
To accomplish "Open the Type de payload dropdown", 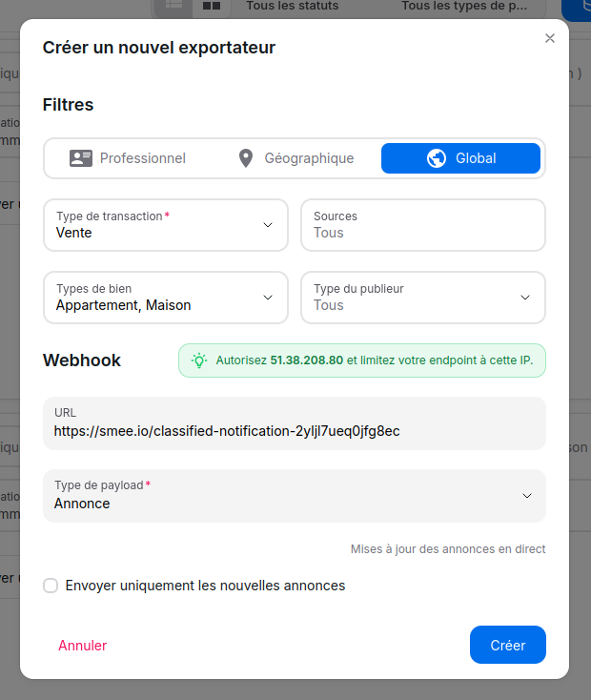I will coord(294,496).
